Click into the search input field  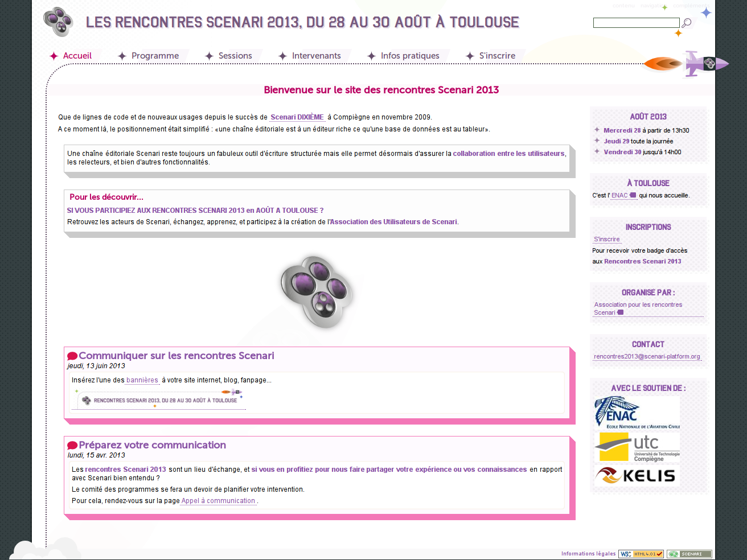point(636,23)
